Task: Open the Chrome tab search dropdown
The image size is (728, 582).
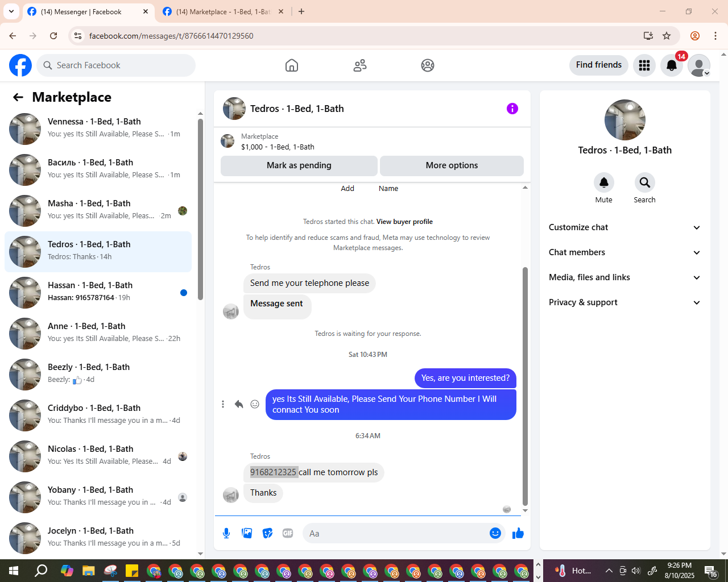Action: point(11,11)
